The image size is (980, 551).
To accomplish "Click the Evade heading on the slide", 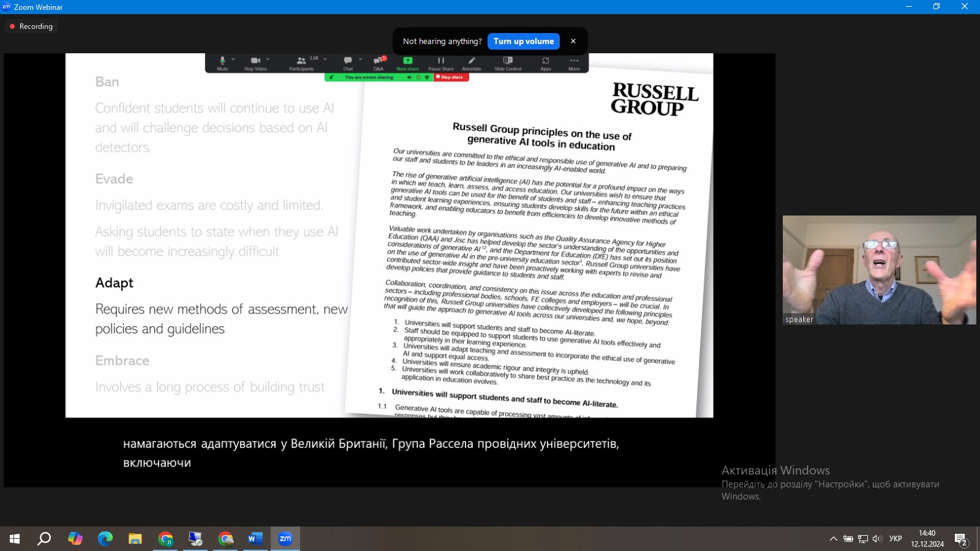I will [x=114, y=179].
